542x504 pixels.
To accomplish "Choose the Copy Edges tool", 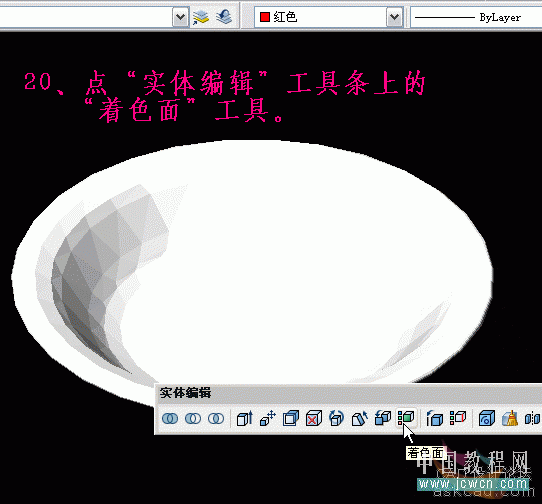I will click(435, 419).
